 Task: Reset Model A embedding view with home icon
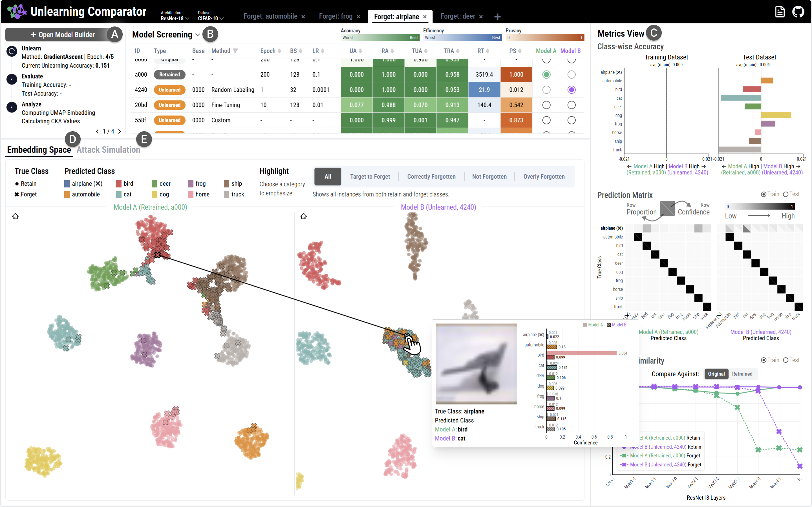16,216
